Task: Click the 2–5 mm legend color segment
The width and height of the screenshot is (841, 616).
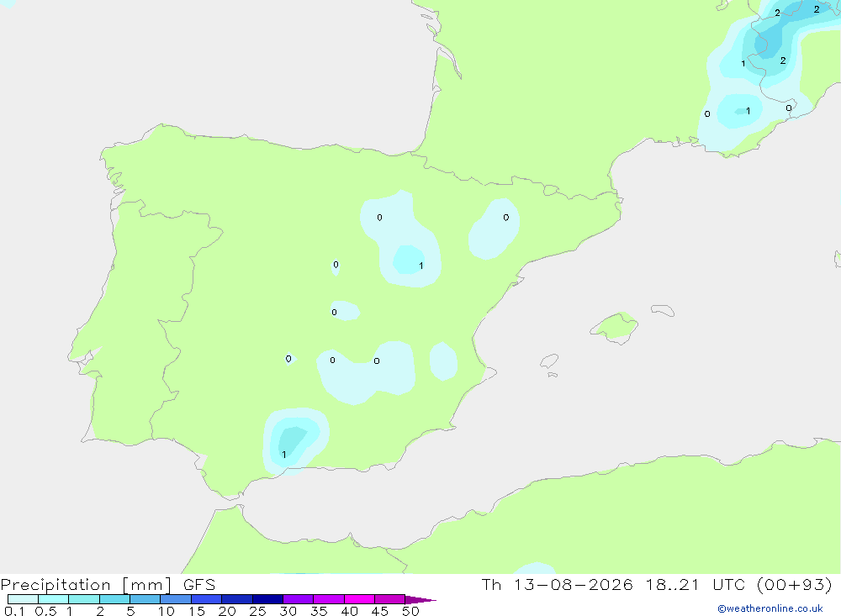Action: 114,599
